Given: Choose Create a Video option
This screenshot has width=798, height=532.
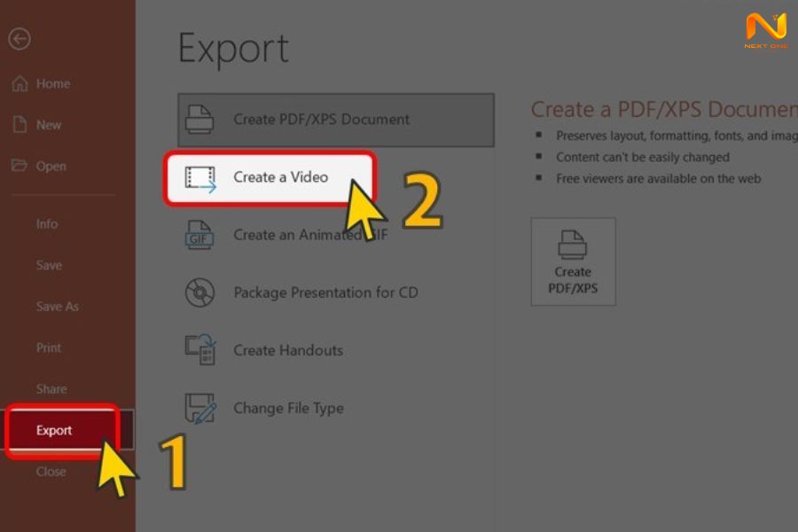Looking at the screenshot, I should [270, 178].
